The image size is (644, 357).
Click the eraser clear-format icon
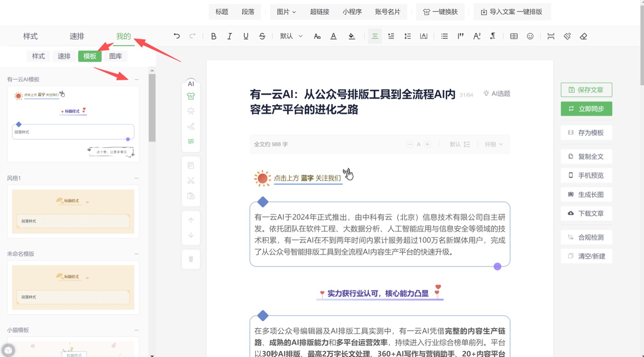click(x=583, y=36)
